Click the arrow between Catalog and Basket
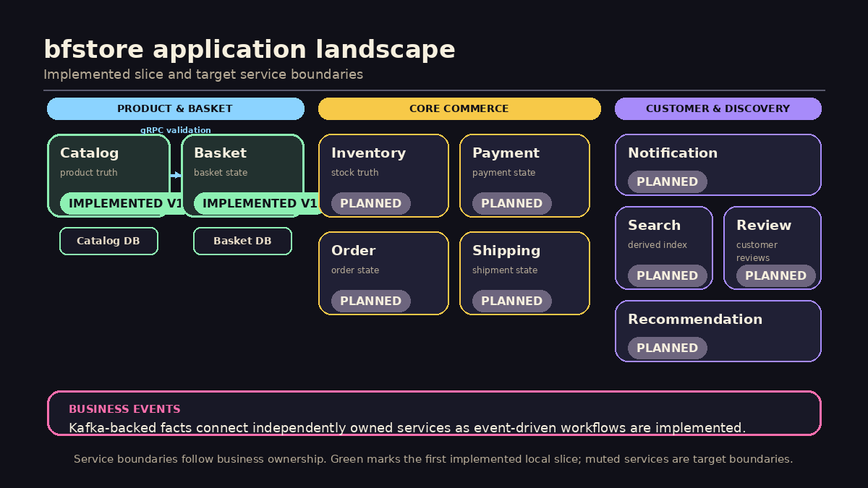 [x=176, y=175]
